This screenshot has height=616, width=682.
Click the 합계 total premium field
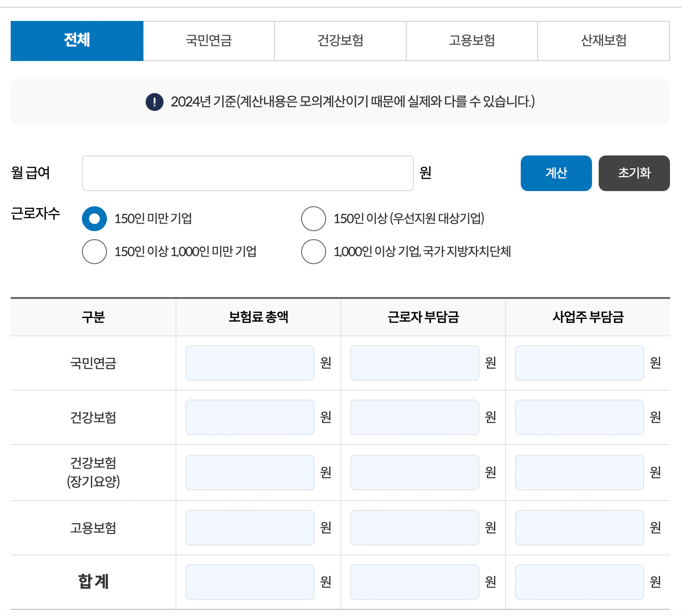click(249, 582)
